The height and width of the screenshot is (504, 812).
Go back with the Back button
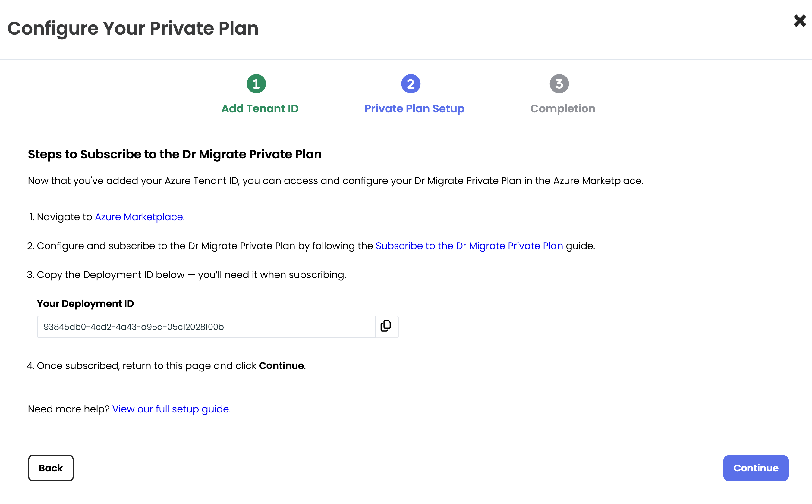pyautogui.click(x=51, y=468)
